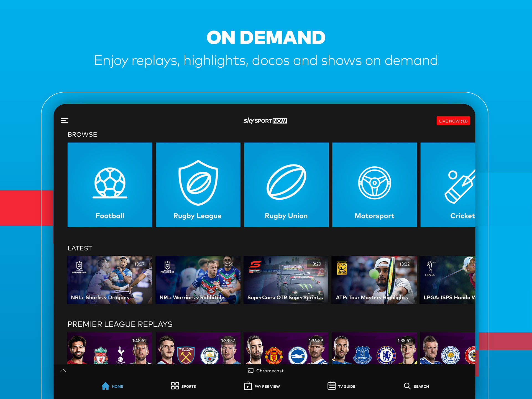Click the Chromecast cast icon
The height and width of the screenshot is (399, 532).
pos(250,371)
